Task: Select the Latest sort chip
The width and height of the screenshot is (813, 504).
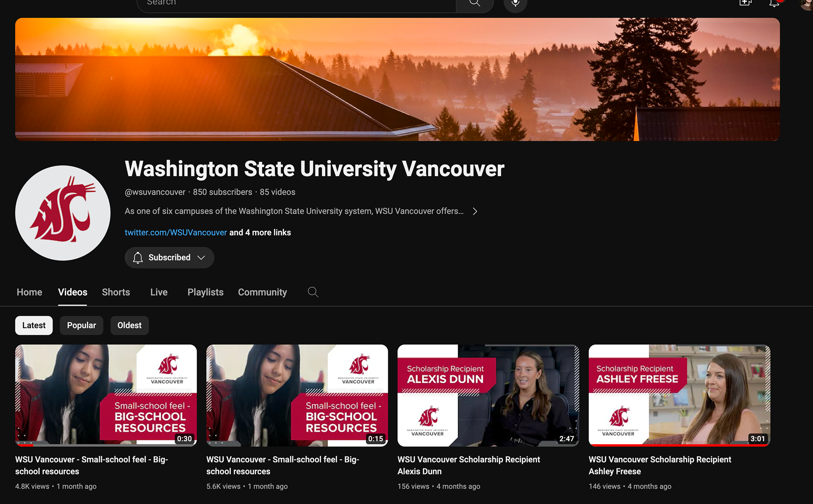Action: (34, 325)
